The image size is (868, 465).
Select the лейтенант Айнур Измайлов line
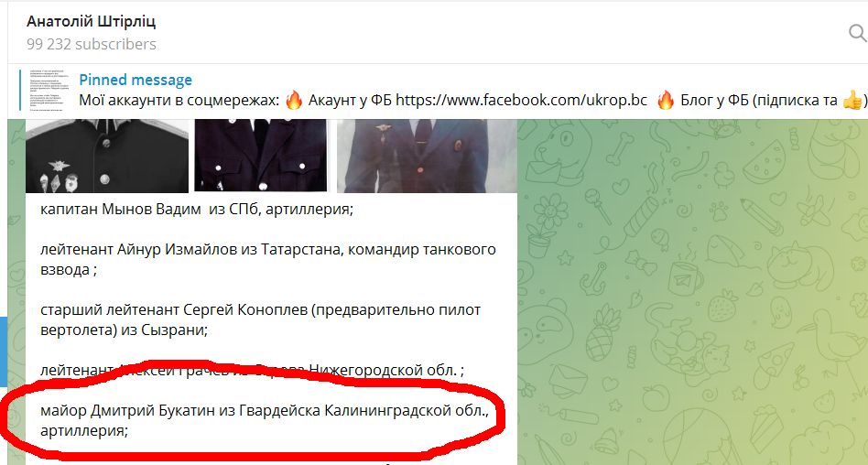point(268,259)
